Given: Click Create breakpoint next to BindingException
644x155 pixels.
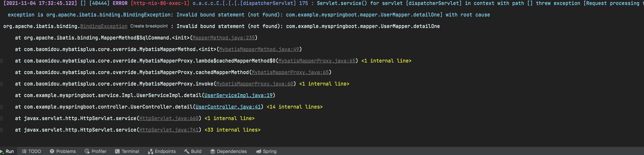Looking at the screenshot, I should pyautogui.click(x=149, y=26).
